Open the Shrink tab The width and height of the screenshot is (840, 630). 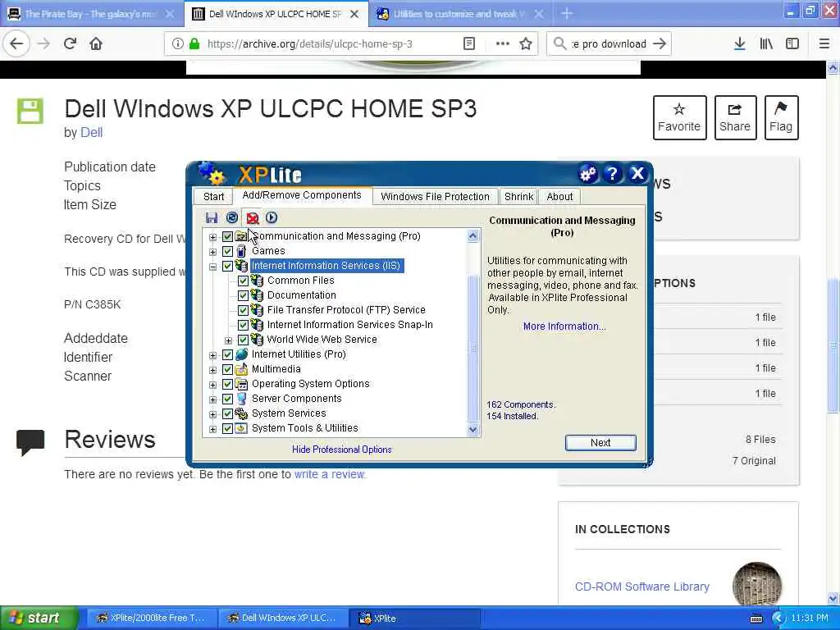(x=518, y=197)
